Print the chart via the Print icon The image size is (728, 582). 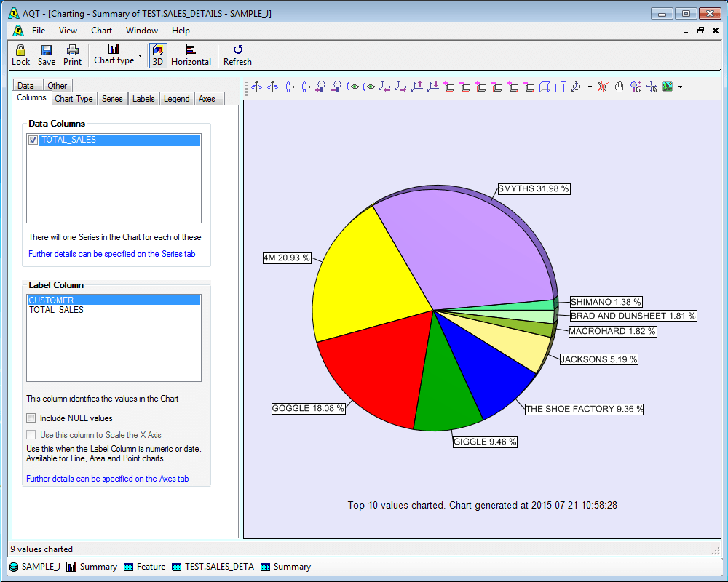(x=72, y=55)
